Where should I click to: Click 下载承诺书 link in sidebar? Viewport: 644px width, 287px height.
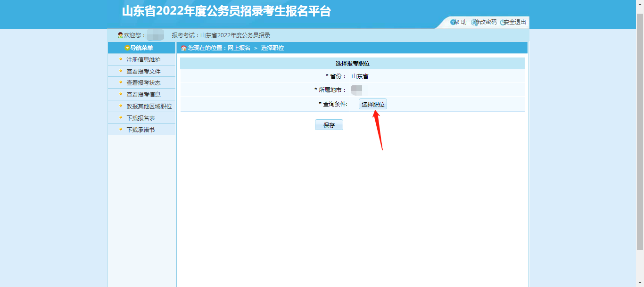(141, 130)
